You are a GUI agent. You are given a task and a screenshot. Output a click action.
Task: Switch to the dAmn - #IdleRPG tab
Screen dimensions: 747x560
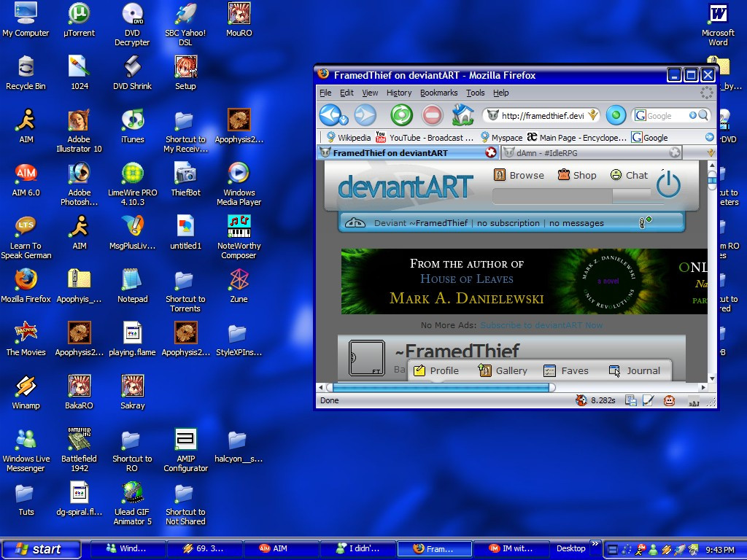tap(591, 153)
